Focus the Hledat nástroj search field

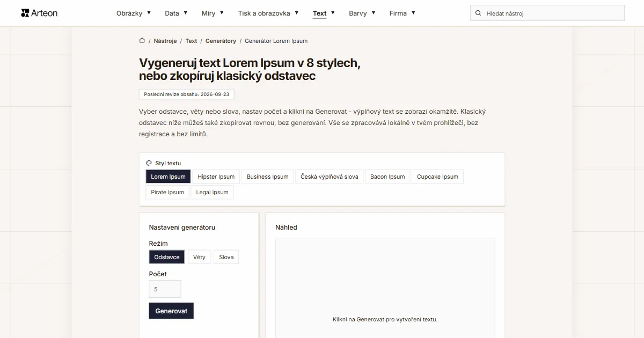coord(547,13)
